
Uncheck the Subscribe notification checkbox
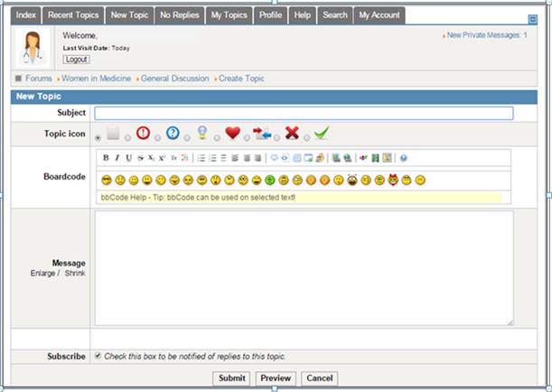click(98, 356)
